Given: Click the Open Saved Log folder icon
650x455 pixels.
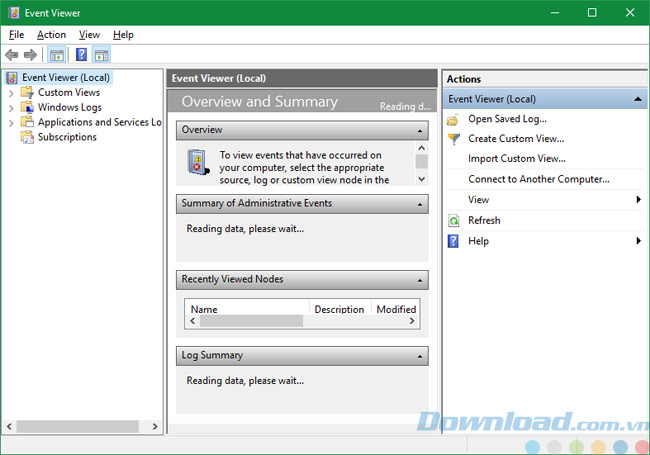Looking at the screenshot, I should click(x=453, y=119).
